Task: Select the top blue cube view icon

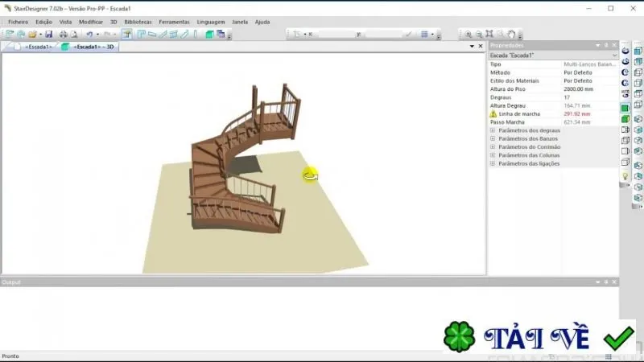Action: point(638,51)
